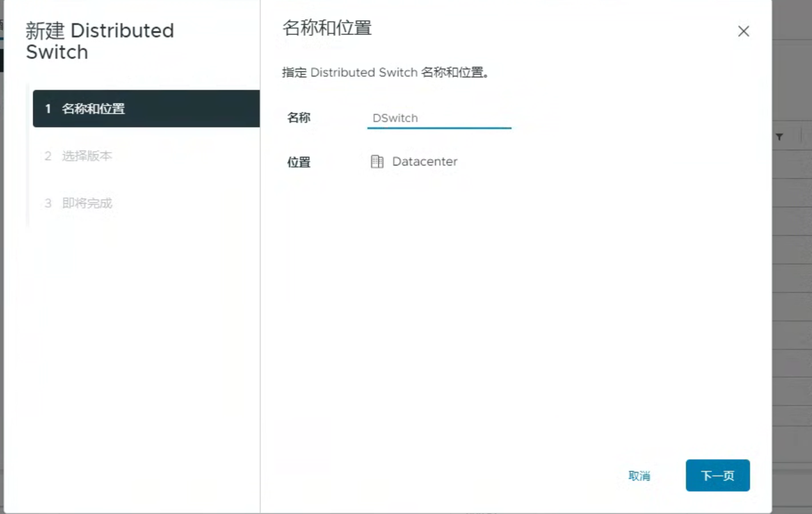Close the New Distributed Switch dialog
The width and height of the screenshot is (812, 514).
[743, 31]
